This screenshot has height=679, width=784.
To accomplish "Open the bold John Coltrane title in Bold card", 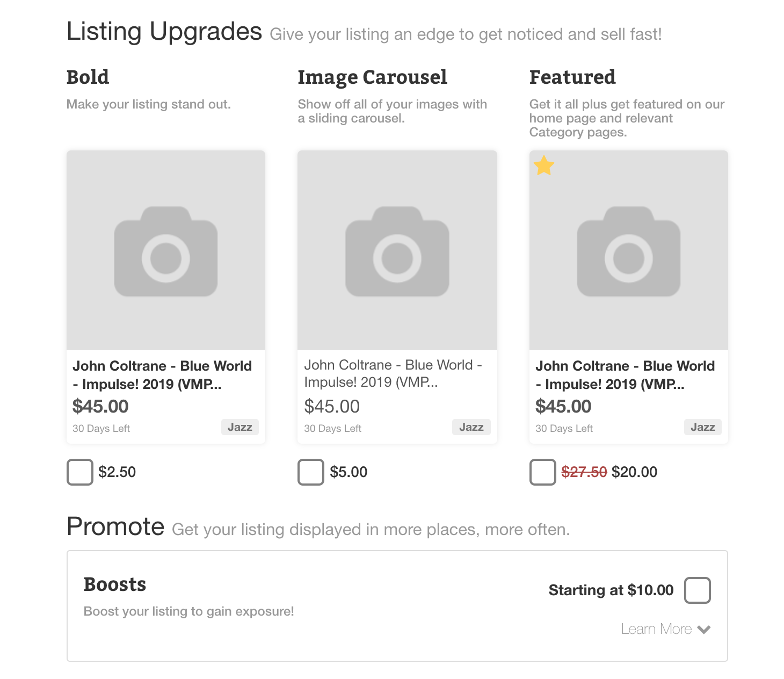I will (x=162, y=375).
